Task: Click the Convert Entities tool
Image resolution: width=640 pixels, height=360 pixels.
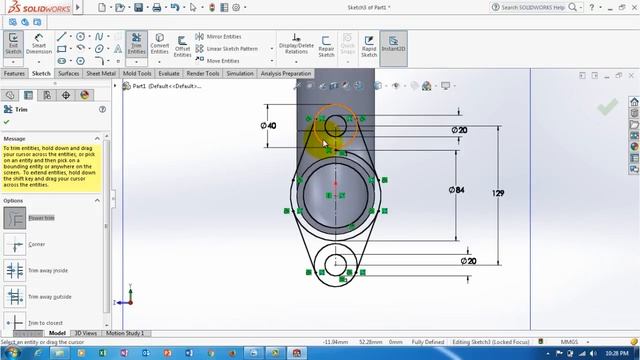Action: [x=160, y=43]
